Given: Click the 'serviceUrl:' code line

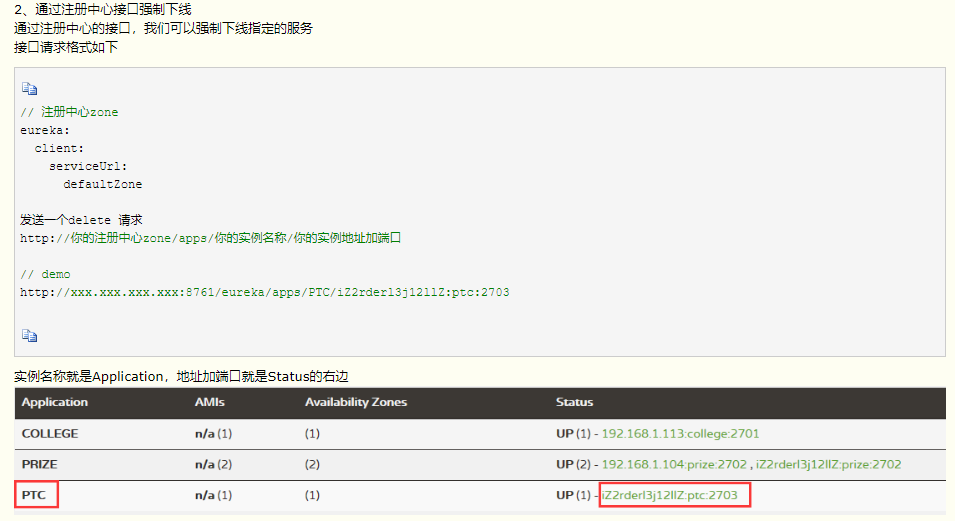Looking at the screenshot, I should [x=88, y=166].
